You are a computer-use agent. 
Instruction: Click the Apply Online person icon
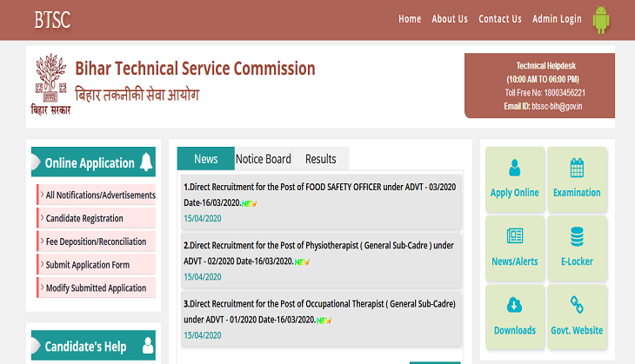coord(514,168)
